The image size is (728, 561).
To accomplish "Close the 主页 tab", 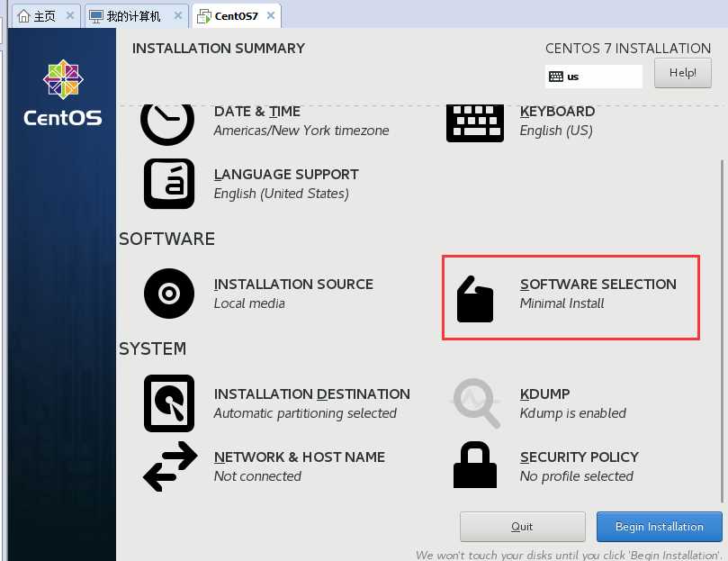I will (70, 16).
